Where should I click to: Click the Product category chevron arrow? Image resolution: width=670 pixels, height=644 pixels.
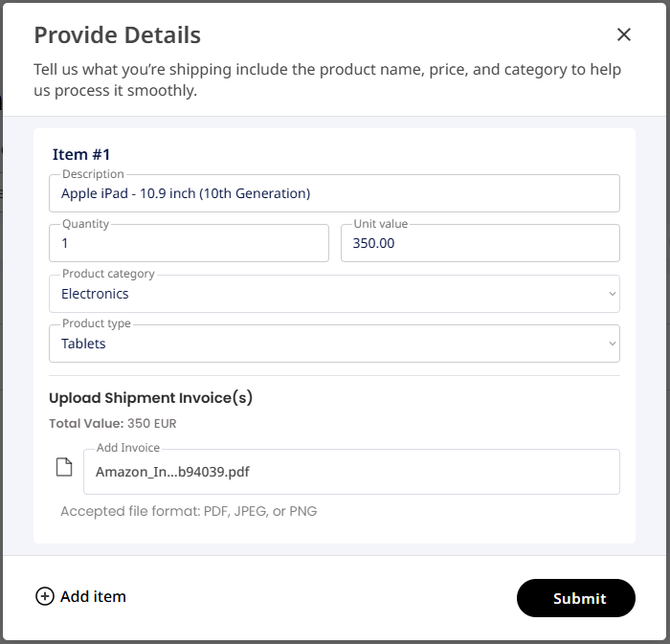(x=613, y=294)
